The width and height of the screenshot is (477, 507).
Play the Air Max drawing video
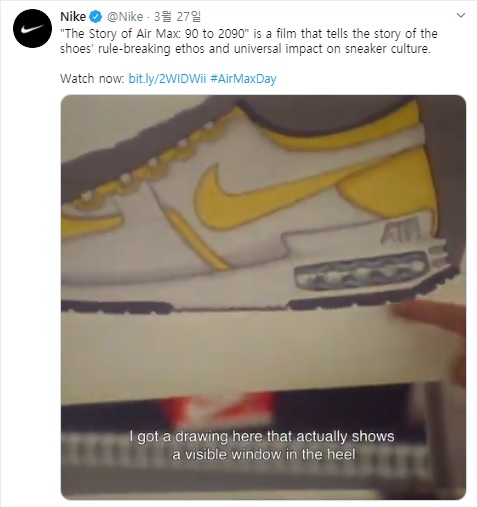pos(263,297)
